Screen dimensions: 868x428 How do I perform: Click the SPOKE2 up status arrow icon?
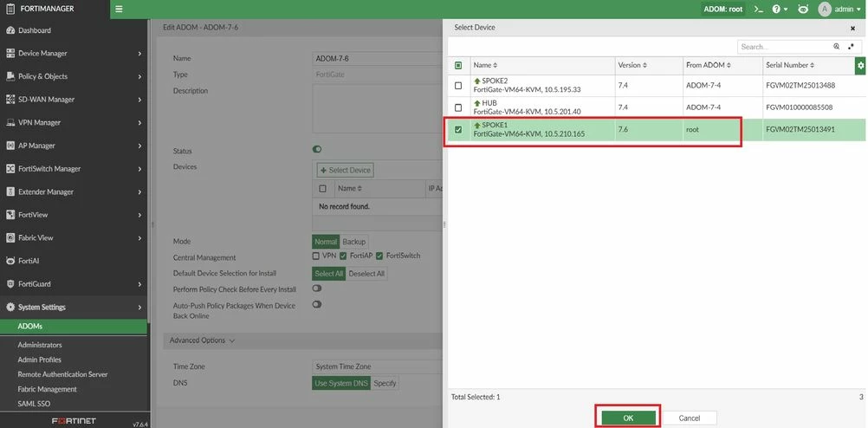(x=477, y=81)
